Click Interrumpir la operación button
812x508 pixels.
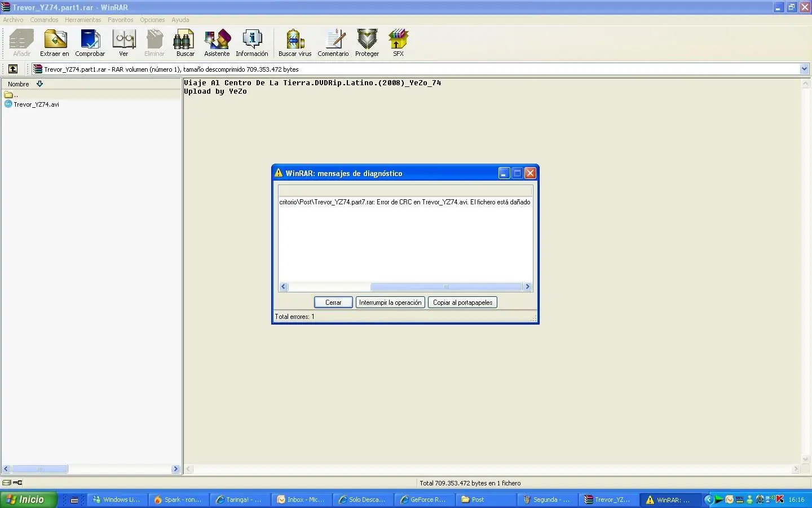pyautogui.click(x=390, y=303)
